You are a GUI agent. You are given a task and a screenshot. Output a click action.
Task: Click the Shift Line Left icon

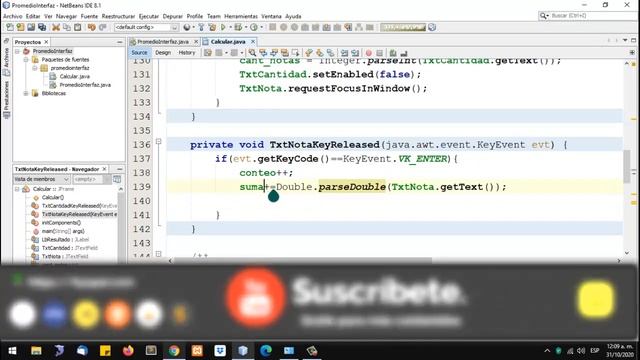[344, 53]
